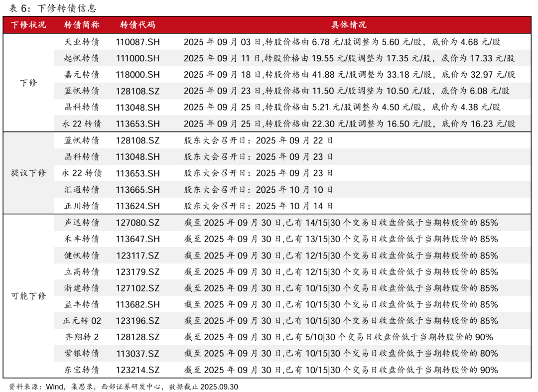Click 股东大会召开日 2025年10月14日

pos(259,206)
